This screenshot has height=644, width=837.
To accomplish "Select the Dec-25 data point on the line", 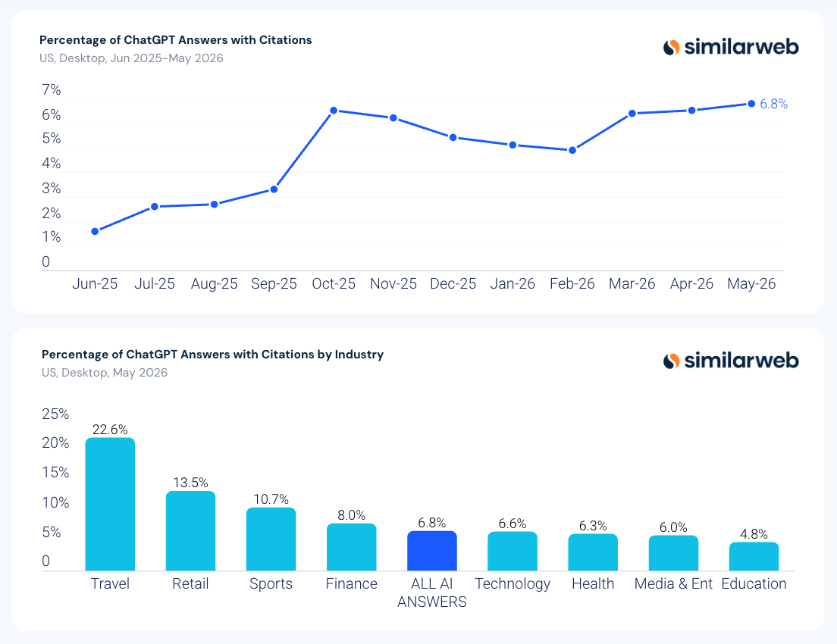I will coord(453,138).
